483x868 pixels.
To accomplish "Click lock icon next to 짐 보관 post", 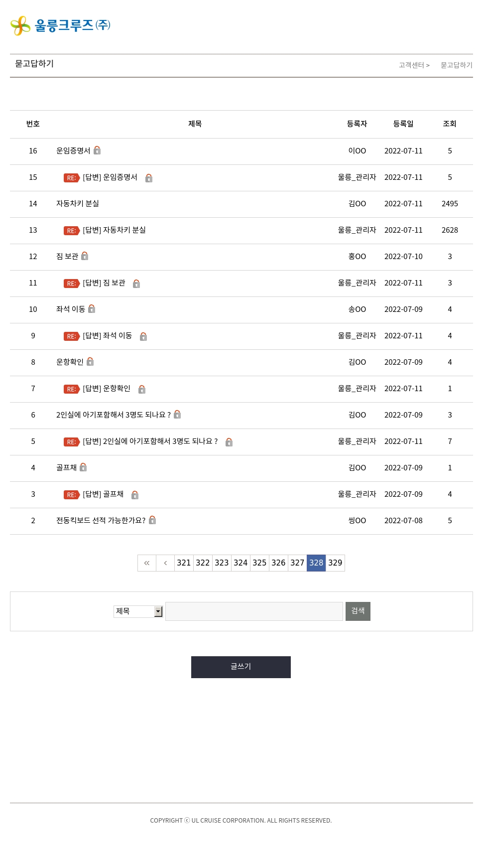I will (85, 256).
